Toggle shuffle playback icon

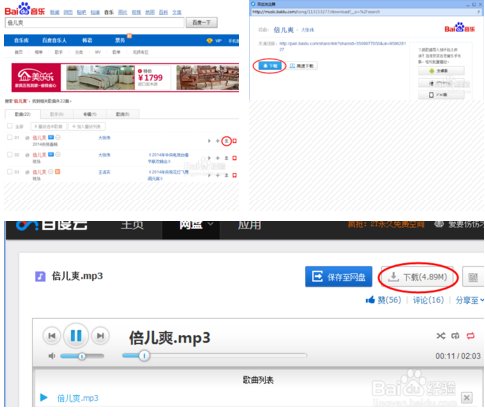tap(441, 336)
